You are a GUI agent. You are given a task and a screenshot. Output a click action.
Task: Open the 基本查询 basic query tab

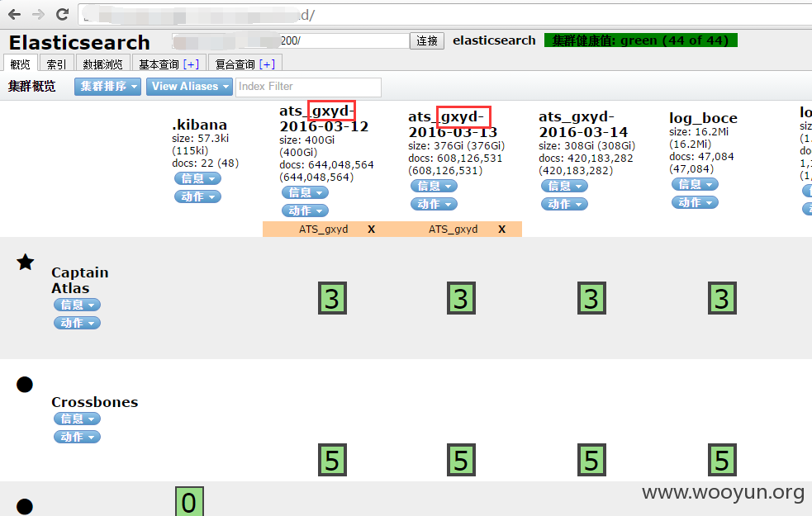point(159,64)
